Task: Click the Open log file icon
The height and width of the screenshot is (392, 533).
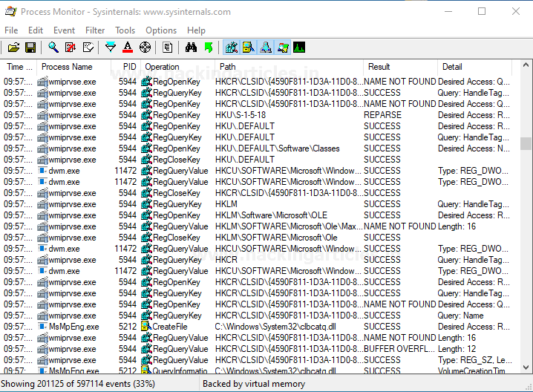Action: 13,48
